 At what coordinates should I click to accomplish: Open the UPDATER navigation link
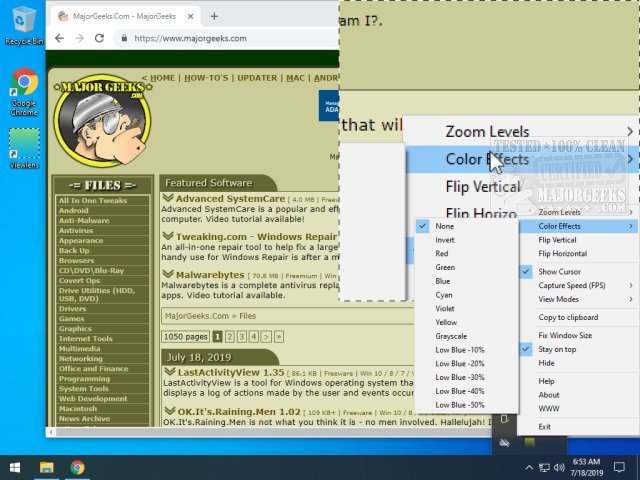pos(257,78)
